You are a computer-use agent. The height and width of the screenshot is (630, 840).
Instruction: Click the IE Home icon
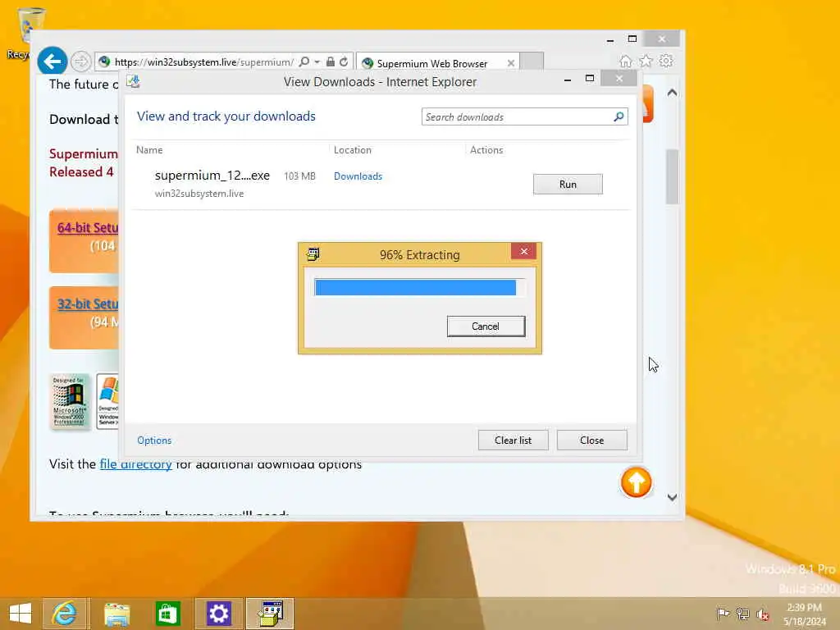625,61
